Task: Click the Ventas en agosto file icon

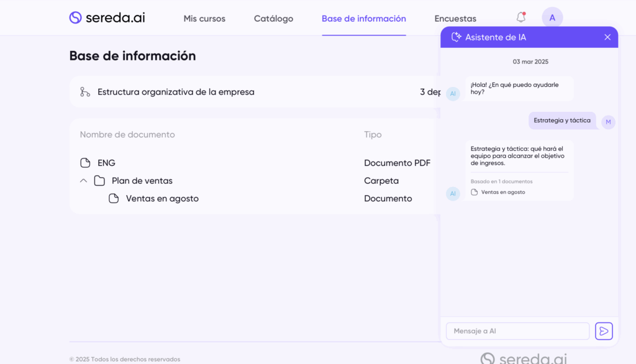Action: [114, 199]
